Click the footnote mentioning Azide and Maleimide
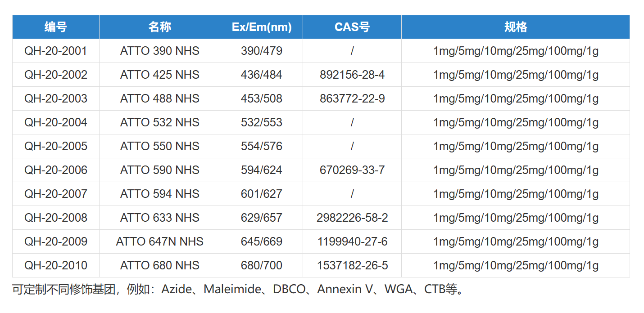 (238, 289)
